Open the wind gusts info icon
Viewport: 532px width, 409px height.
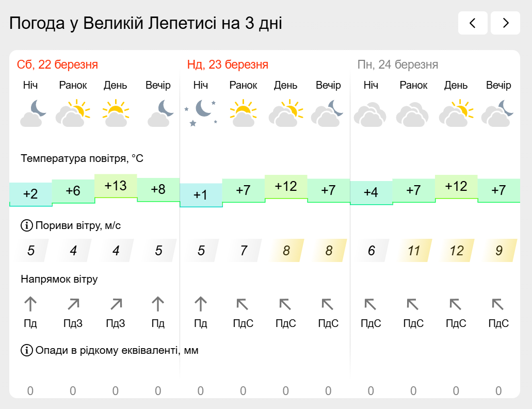point(26,225)
